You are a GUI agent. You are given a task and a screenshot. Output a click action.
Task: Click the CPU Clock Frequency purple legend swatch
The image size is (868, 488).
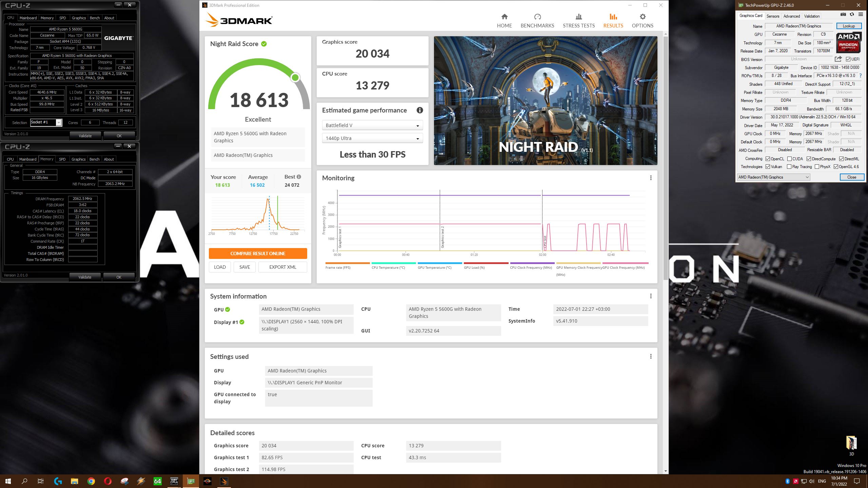pyautogui.click(x=532, y=263)
